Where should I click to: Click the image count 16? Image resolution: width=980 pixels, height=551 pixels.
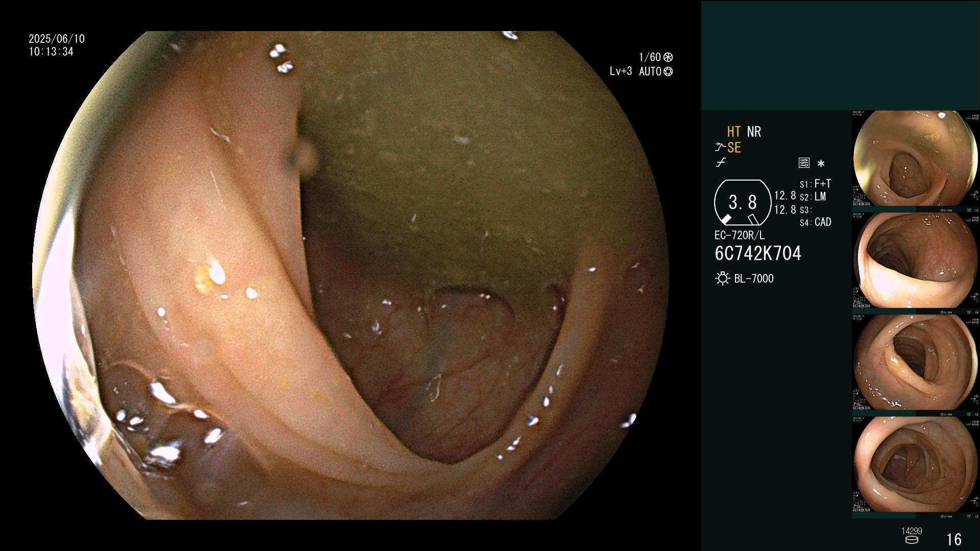[x=953, y=539]
